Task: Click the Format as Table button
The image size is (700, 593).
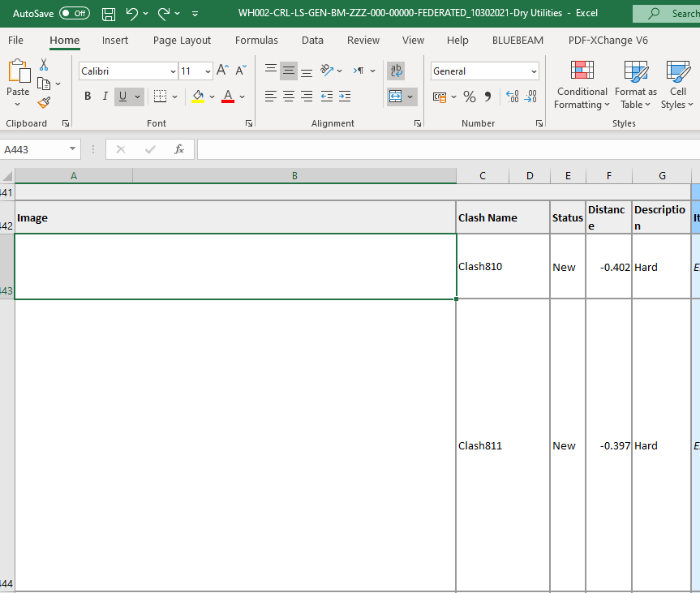Action: (635, 84)
